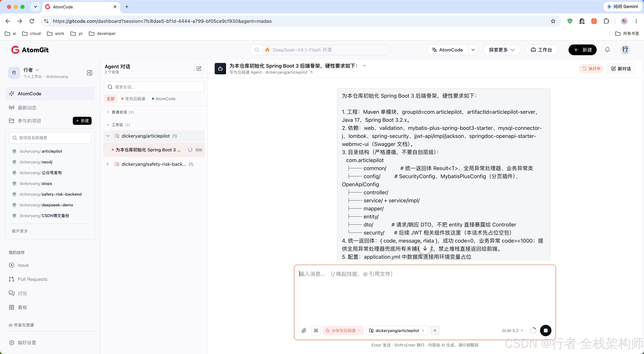Screen dimensions: 644x354
Task: Open the AtomCode dropdown arrow in the header
Action: pos(473,50)
